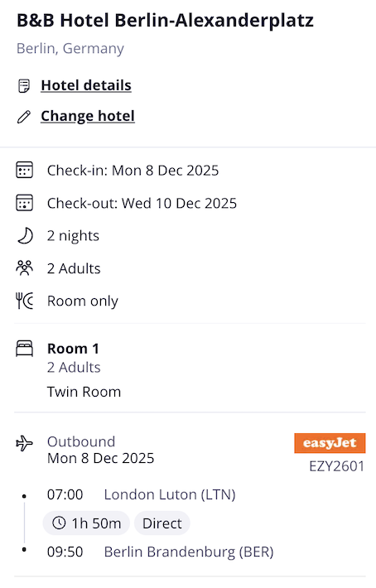The height and width of the screenshot is (588, 376).
Task: Click the clock icon in duration badge
Action: coord(59,523)
